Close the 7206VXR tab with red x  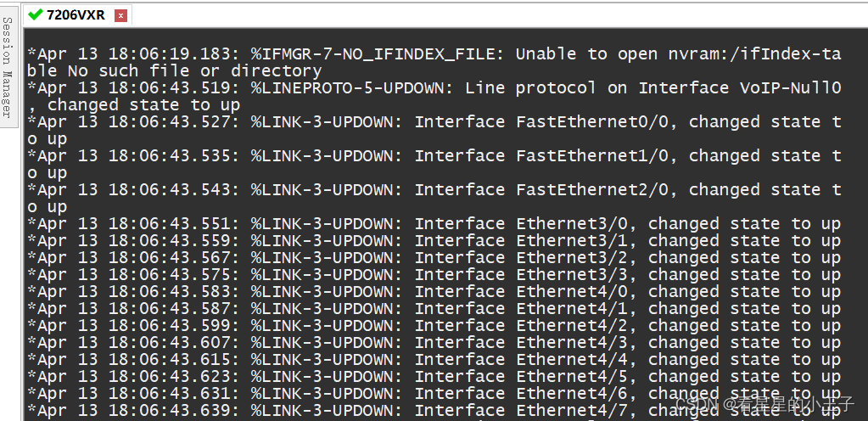click(x=120, y=16)
